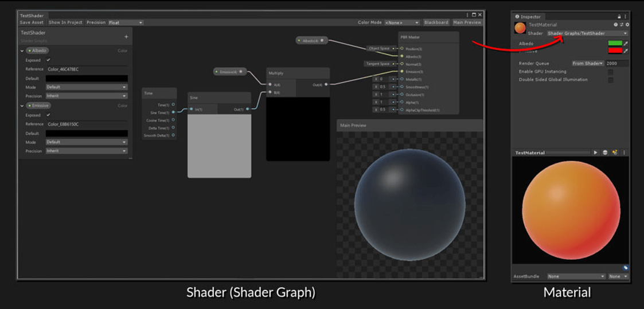Open the Shader dropdown showing Shader Graphs/TestShader
The height and width of the screenshot is (309, 644).
pyautogui.click(x=587, y=33)
